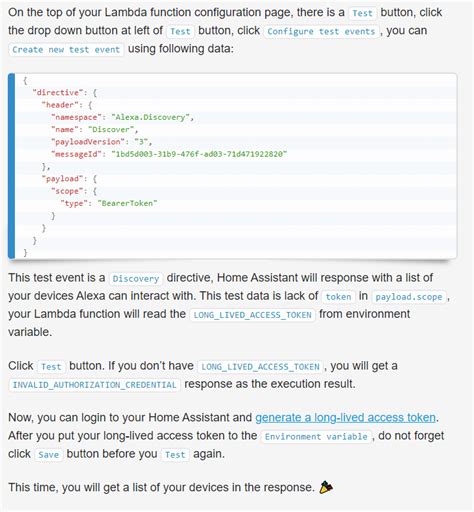
Task: Click the Alexa.Discovery string value
Action: [x=150, y=117]
